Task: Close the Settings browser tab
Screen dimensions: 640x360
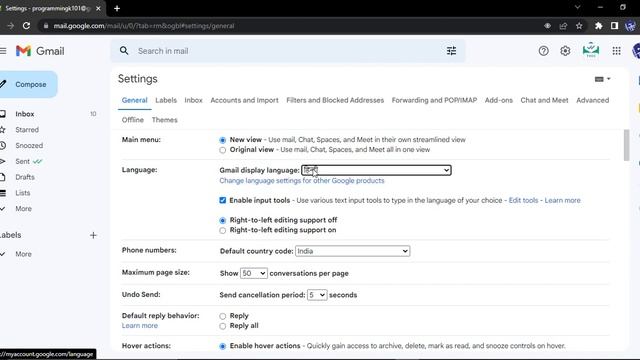Action: [98, 8]
